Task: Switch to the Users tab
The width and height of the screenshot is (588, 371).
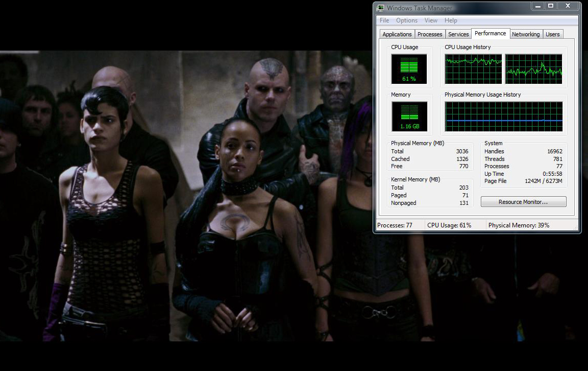Action: [552, 34]
